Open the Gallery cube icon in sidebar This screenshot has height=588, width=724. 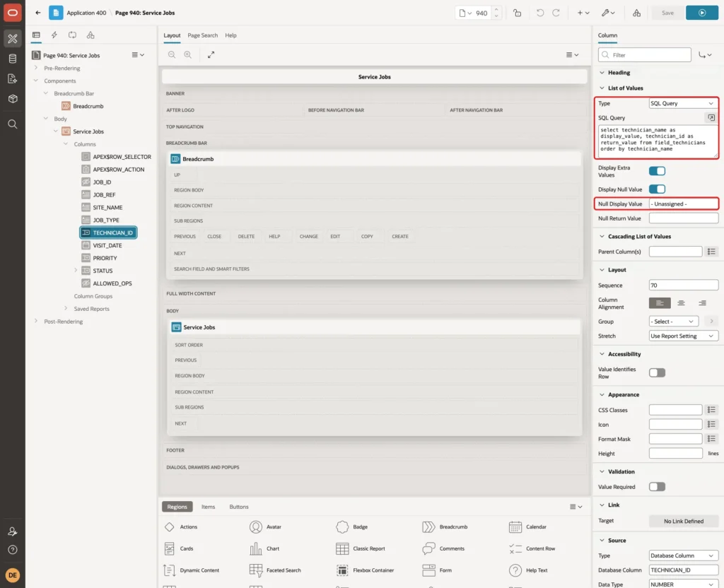13,99
